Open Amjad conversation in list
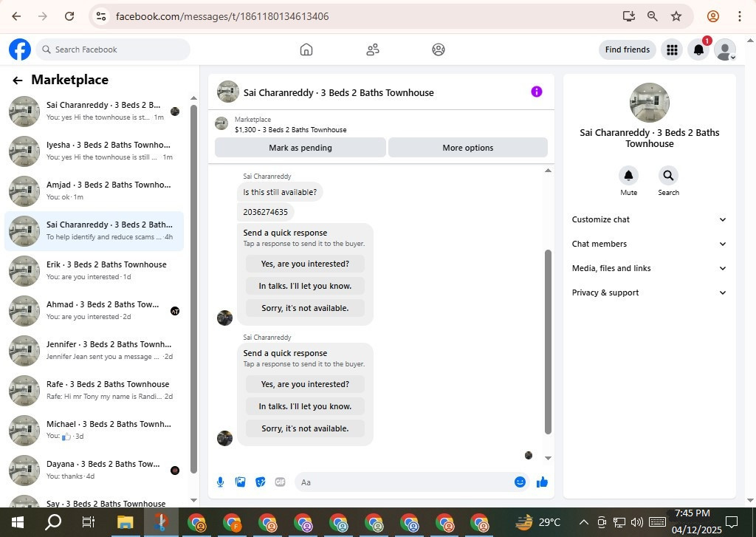The image size is (756, 537). point(94,191)
